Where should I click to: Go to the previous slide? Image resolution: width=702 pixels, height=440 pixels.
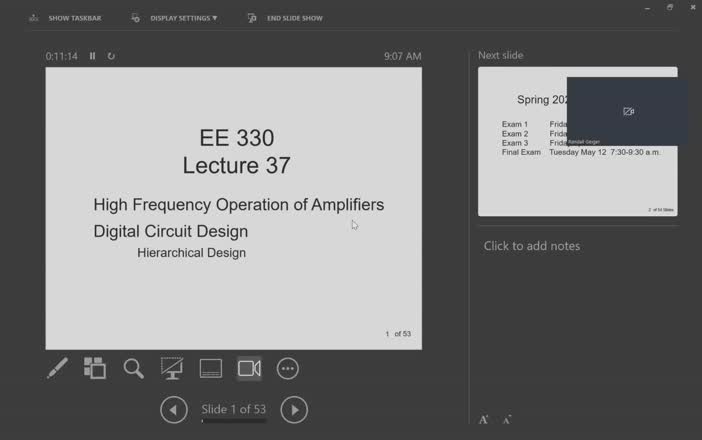point(174,410)
